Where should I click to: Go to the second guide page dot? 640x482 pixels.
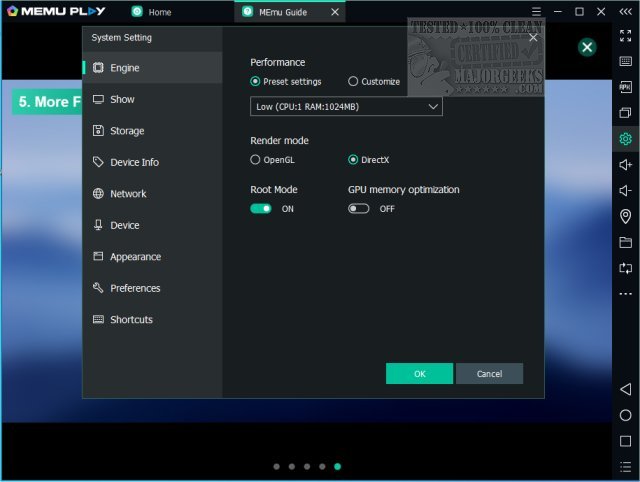291,466
